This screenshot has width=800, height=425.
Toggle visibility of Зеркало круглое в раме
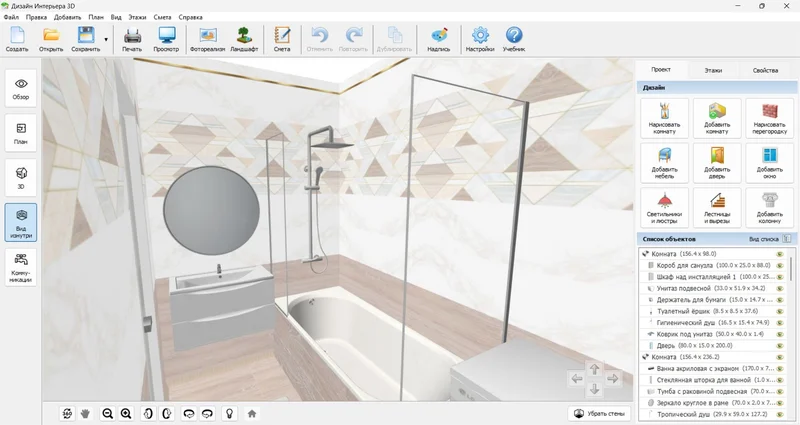pyautogui.click(x=780, y=403)
